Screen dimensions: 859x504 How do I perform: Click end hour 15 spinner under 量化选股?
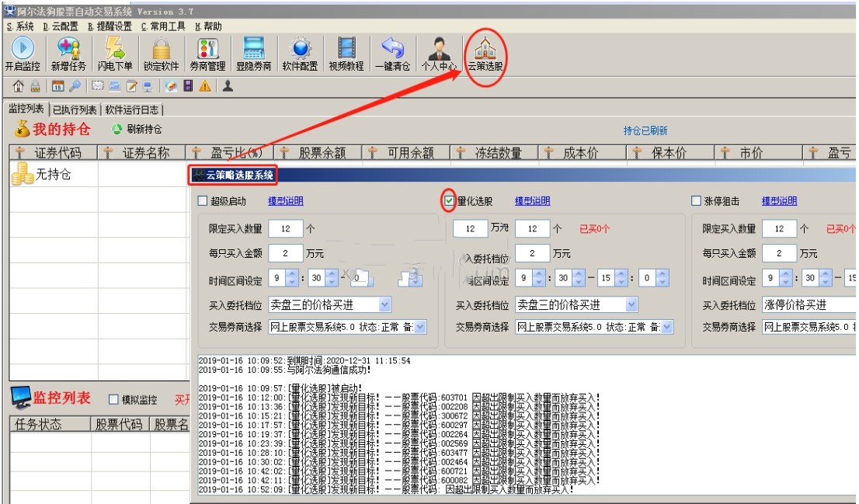pos(613,278)
